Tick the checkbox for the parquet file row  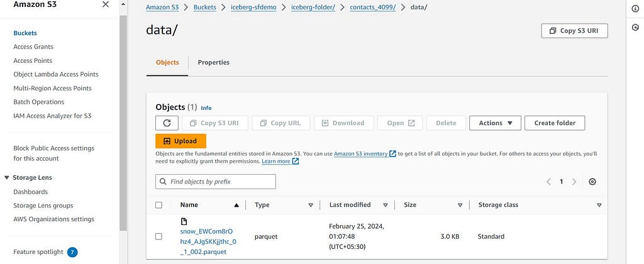[x=158, y=236]
